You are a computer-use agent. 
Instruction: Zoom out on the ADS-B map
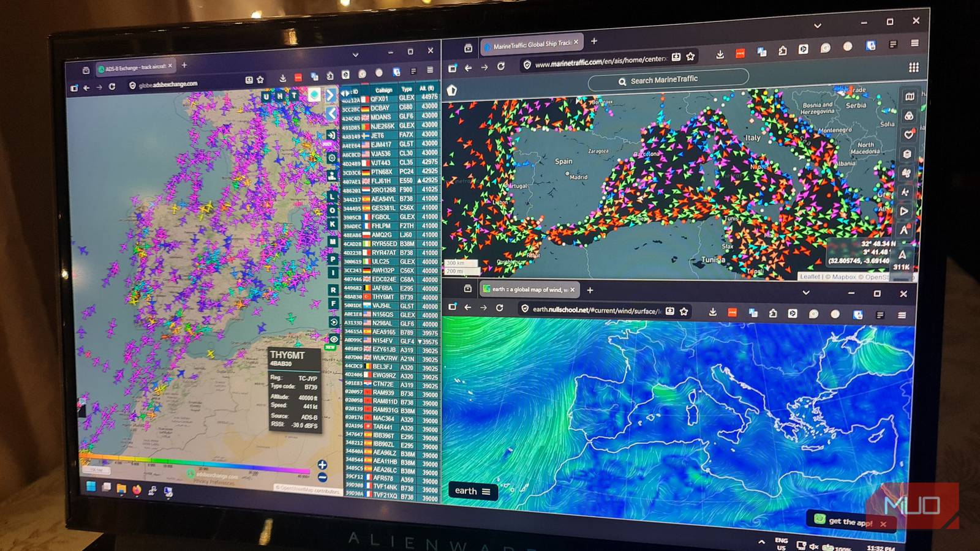coord(323,478)
